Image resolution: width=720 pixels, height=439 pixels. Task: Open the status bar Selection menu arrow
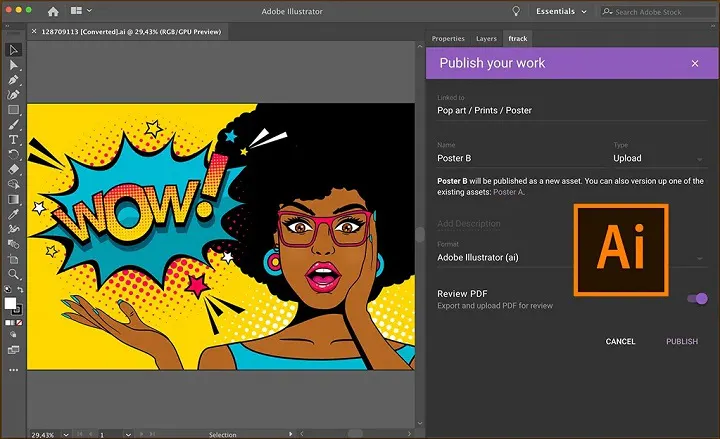pyautogui.click(x=290, y=434)
